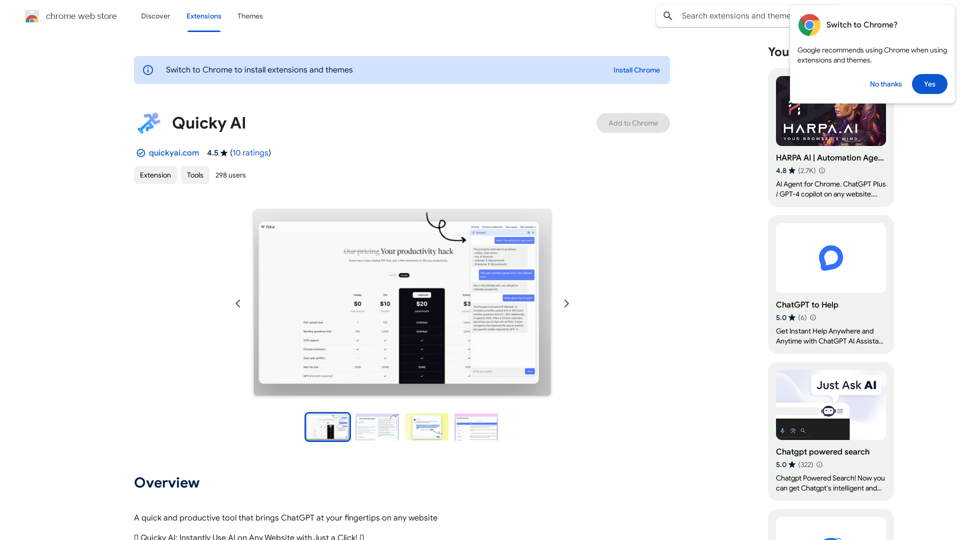The image size is (960, 540).
Task: Focus the Search extensions and themes field
Action: click(x=735, y=16)
